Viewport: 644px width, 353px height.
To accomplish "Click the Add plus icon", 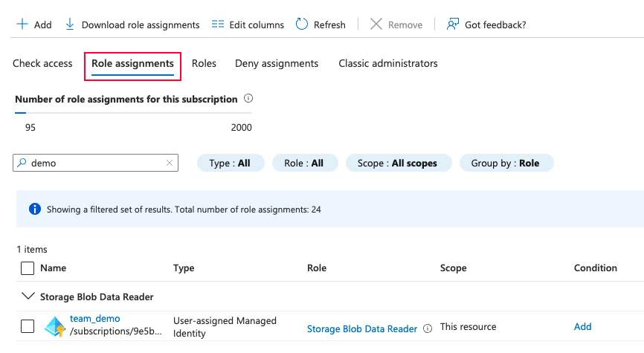I will click(22, 25).
